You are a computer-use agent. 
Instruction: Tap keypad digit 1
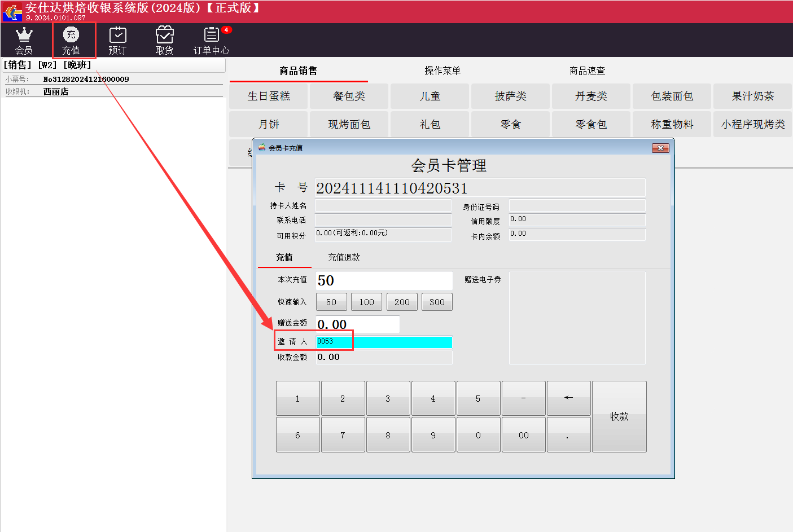[x=298, y=398]
